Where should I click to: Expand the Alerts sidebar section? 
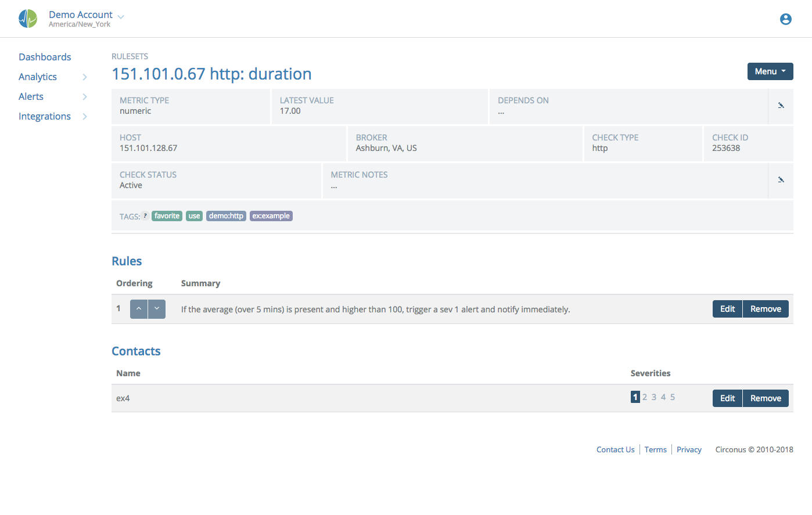pos(31,96)
